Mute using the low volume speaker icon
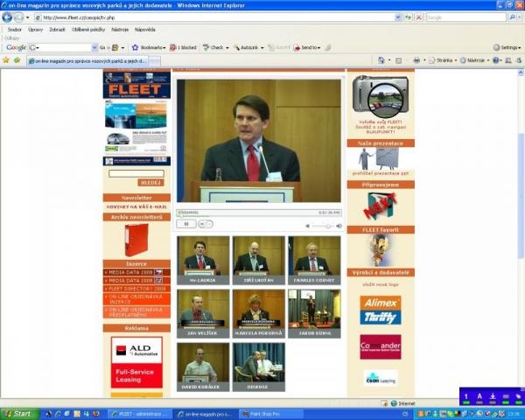 pos(307,226)
